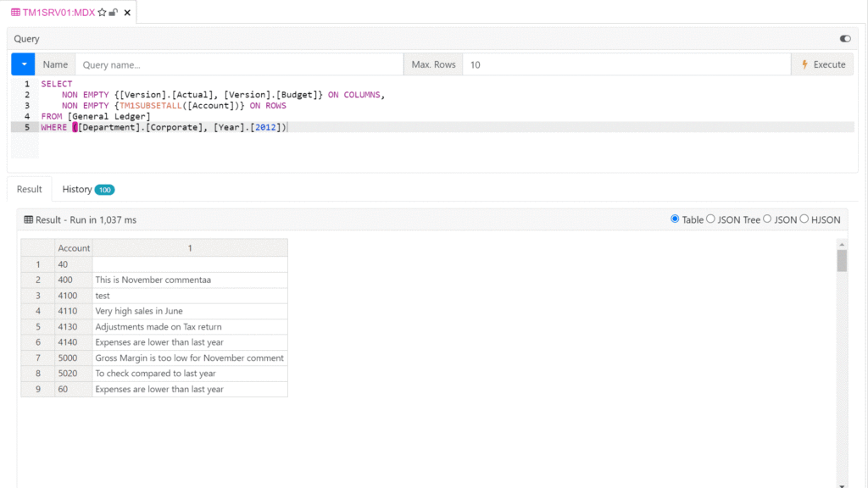Select the Table view radio button
The width and height of the screenshot is (868, 488).
675,219
